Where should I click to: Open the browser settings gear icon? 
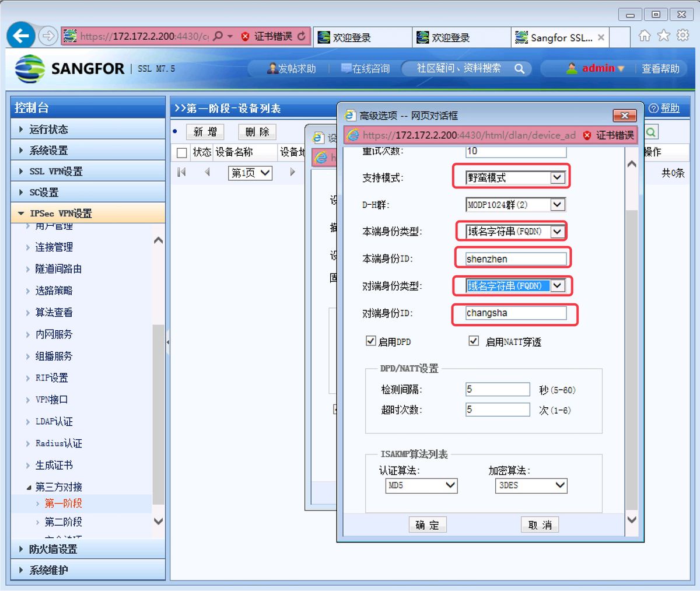683,36
